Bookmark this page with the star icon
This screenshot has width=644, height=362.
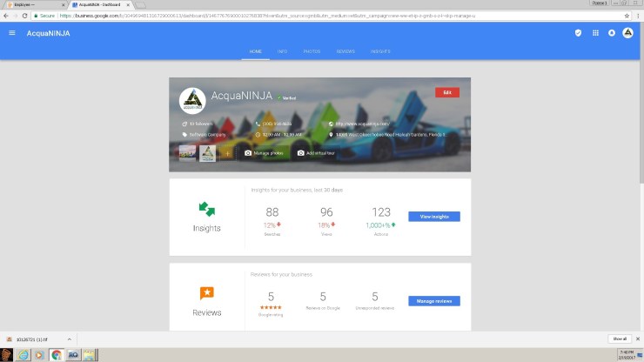627,15
